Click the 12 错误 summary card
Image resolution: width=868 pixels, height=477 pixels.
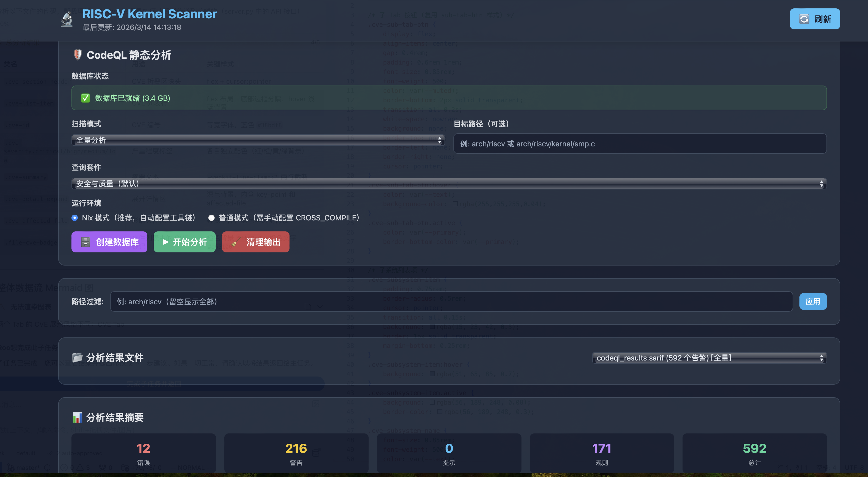click(143, 453)
